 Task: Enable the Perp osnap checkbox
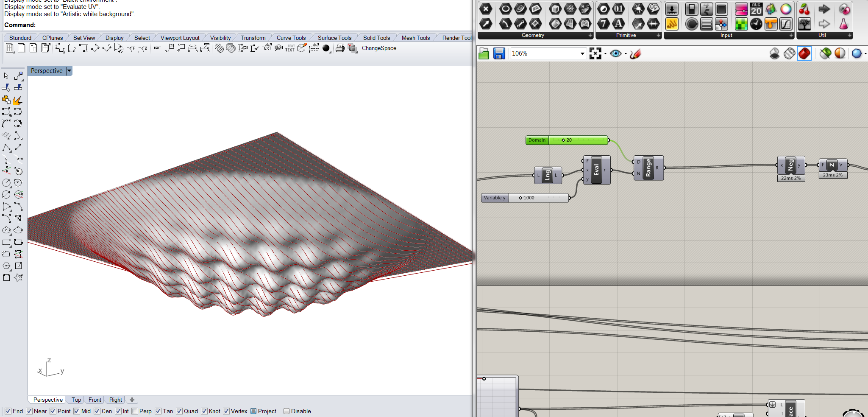pos(135,411)
